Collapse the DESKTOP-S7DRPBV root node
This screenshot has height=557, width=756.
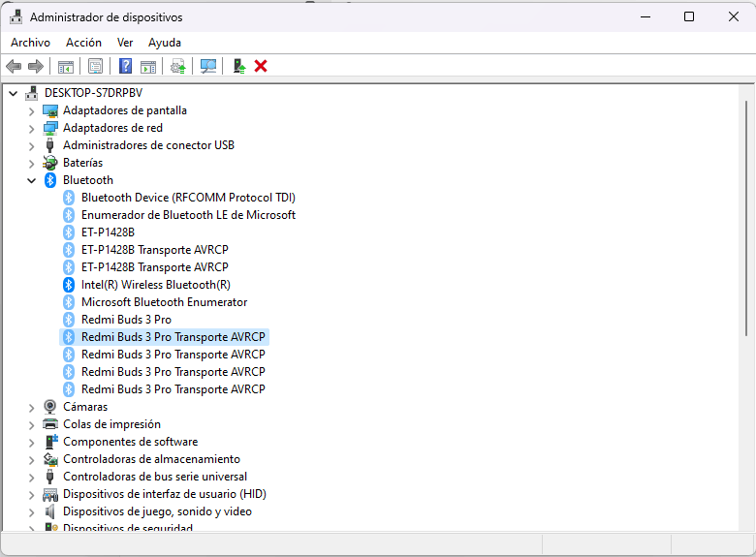(x=14, y=93)
